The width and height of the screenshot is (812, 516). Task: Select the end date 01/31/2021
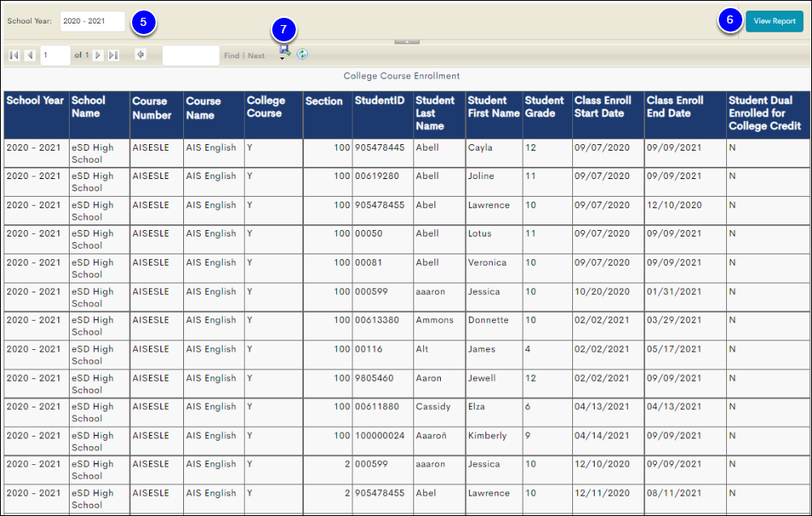(673, 292)
